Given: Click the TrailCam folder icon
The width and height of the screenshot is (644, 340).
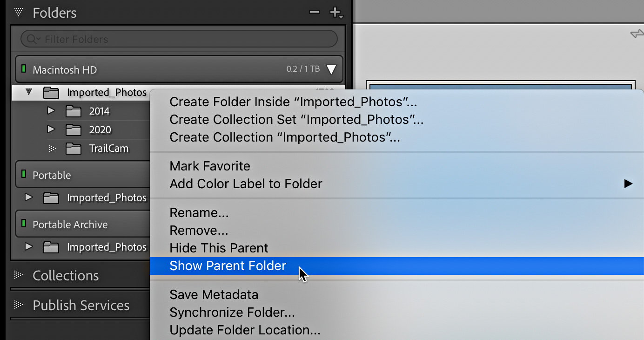Looking at the screenshot, I should 73,149.
